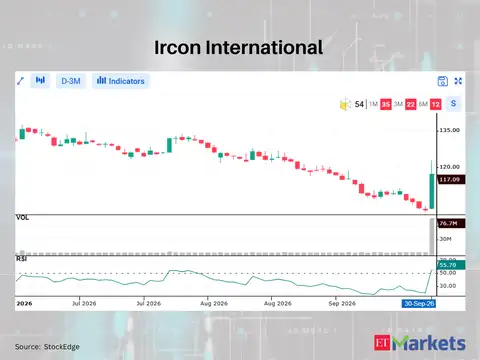Click the yellow cube score icon
The image size is (480, 360).
345,104
